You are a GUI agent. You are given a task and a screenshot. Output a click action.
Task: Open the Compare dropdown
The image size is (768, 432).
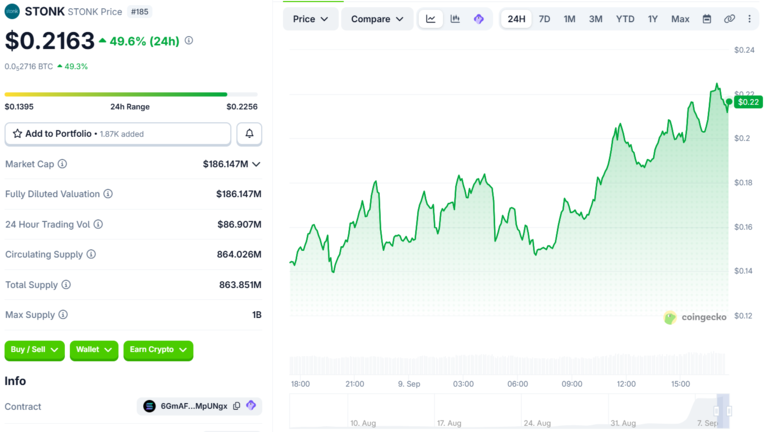(377, 19)
